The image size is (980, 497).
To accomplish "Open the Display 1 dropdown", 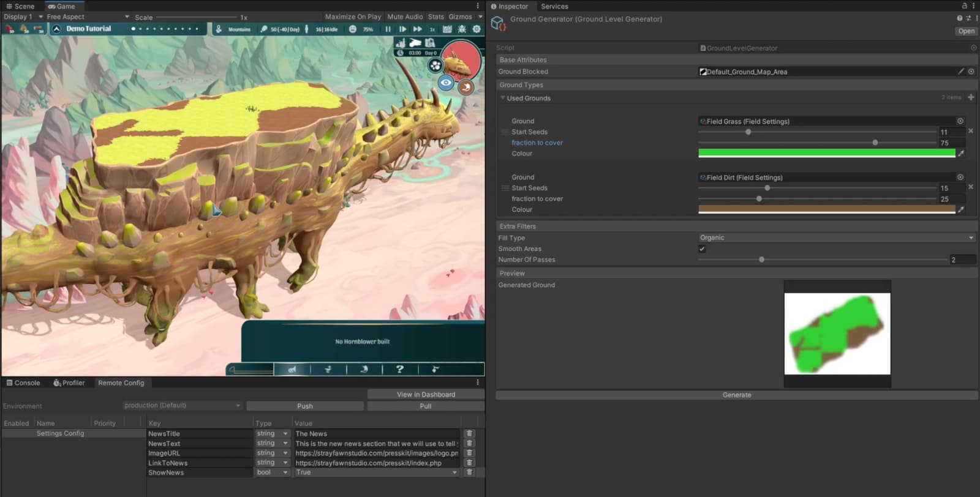I will coord(23,17).
